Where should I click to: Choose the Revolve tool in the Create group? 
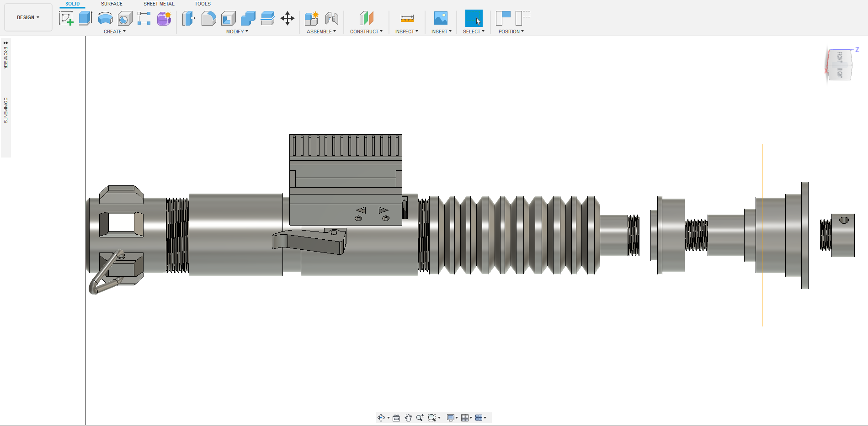[x=105, y=18]
